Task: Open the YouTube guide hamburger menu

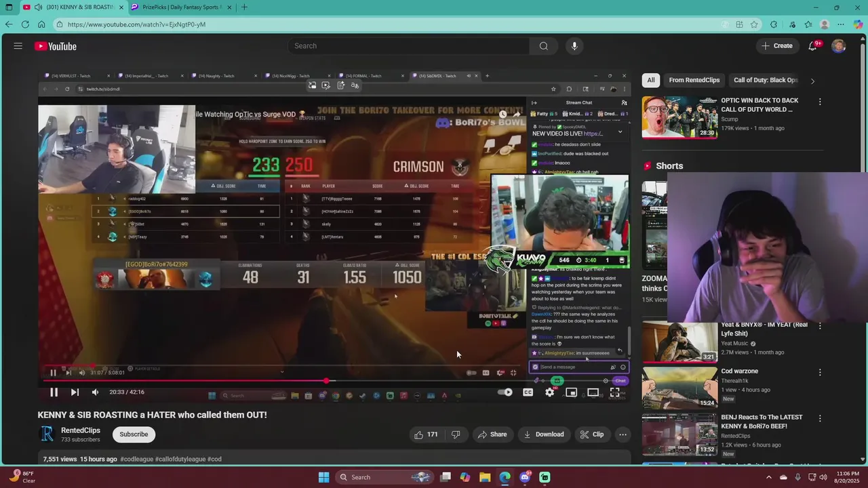Action: [18, 46]
